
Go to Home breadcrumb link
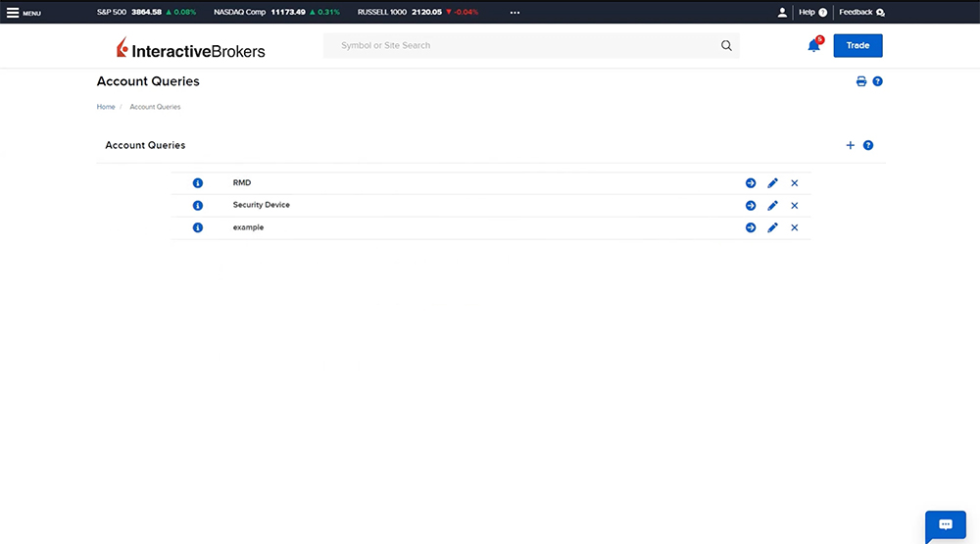point(106,107)
